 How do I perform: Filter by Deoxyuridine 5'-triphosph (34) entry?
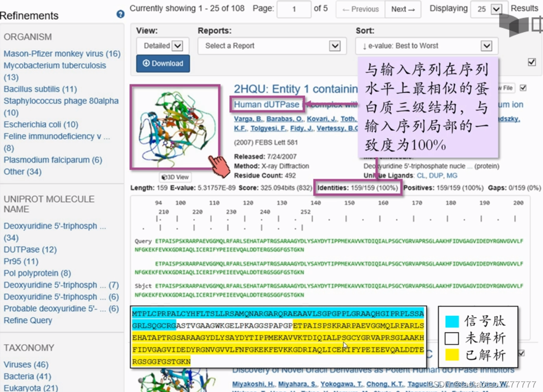[x=55, y=231]
